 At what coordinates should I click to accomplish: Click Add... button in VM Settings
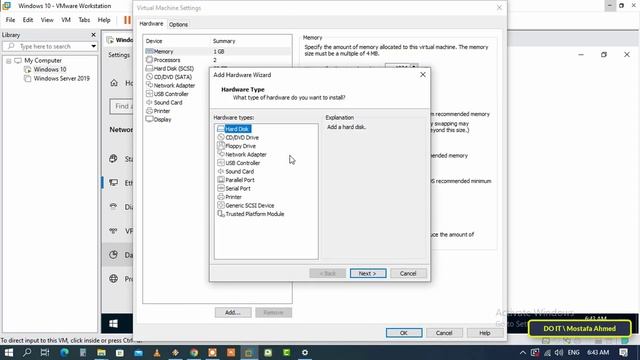(233, 313)
